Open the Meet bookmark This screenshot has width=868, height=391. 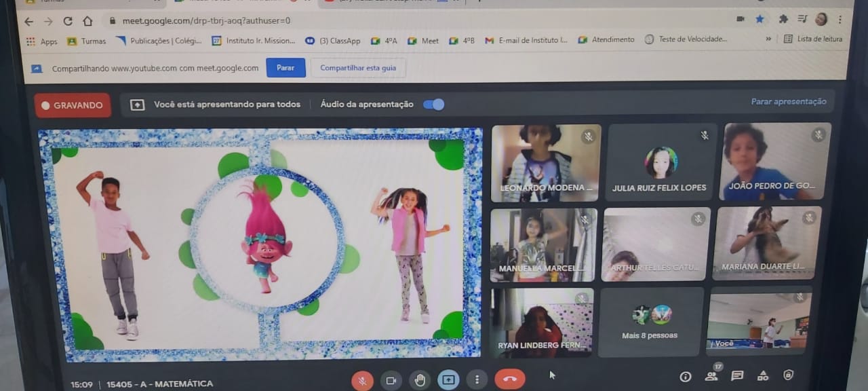pyautogui.click(x=423, y=41)
